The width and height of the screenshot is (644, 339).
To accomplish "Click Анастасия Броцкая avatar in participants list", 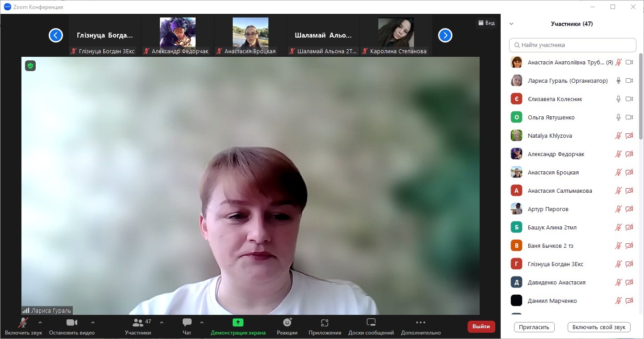I will pos(517,172).
